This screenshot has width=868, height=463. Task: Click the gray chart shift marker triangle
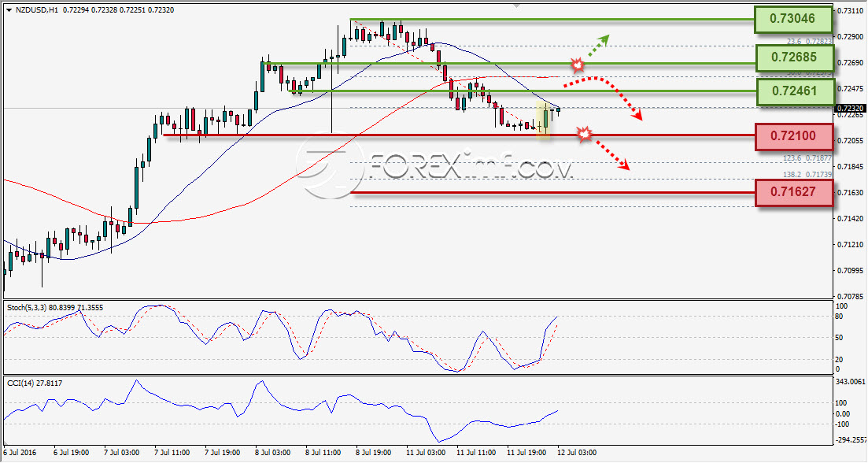[x=516, y=6]
